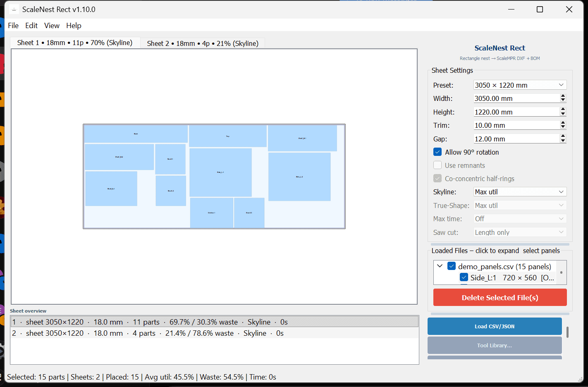Click the Trim value field
588x387 pixels.
tap(516, 125)
